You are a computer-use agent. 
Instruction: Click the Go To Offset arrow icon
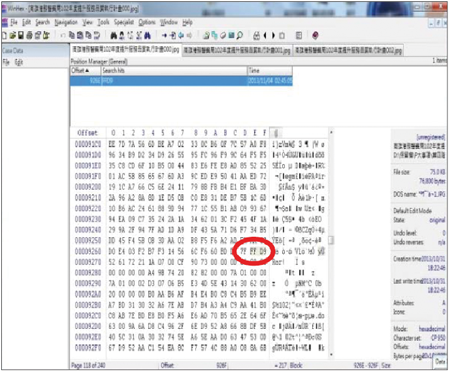click(164, 35)
